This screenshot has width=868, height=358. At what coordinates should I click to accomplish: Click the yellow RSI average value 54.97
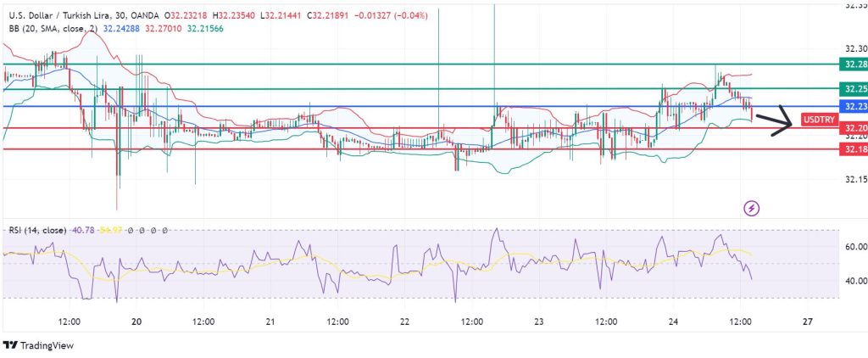tap(111, 230)
